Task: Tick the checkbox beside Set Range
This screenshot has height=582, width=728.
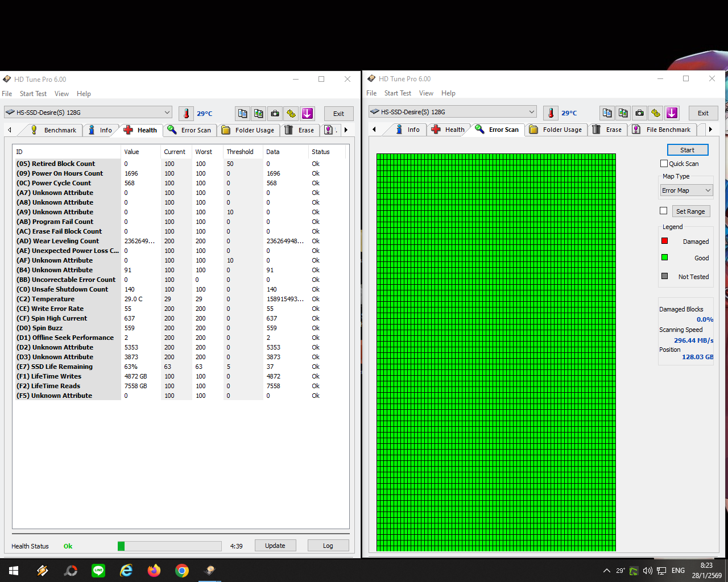Action: tap(663, 211)
